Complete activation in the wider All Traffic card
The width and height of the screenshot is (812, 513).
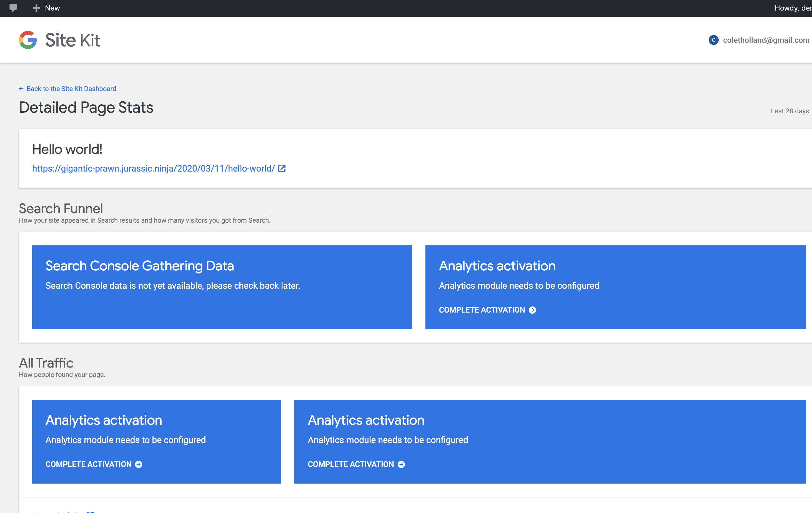[356, 464]
